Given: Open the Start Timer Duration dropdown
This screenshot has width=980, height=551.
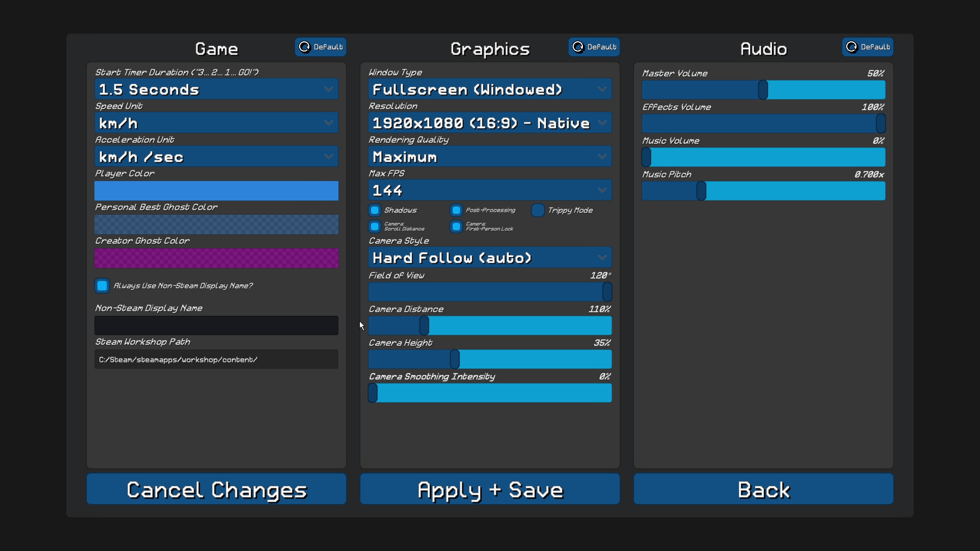Looking at the screenshot, I should 216,89.
